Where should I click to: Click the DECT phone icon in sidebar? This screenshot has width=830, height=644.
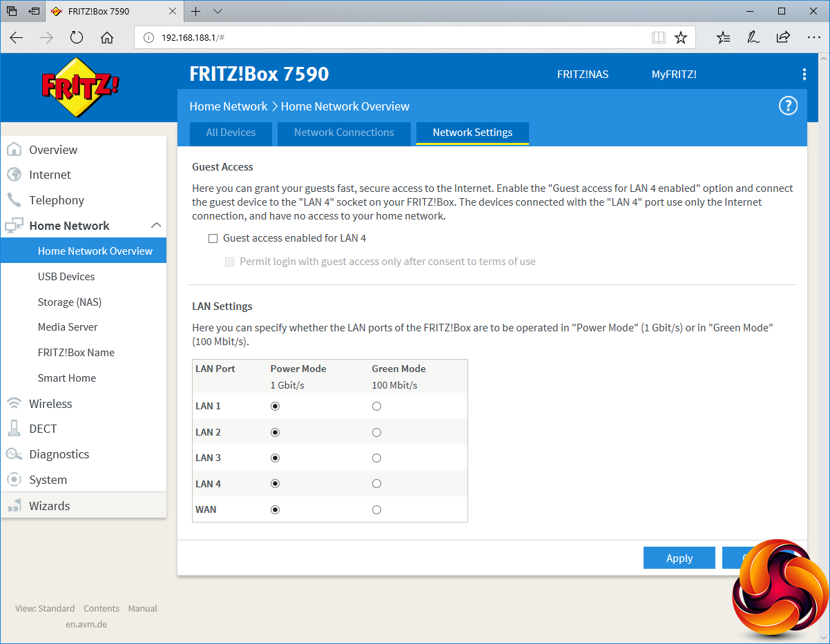(x=14, y=429)
